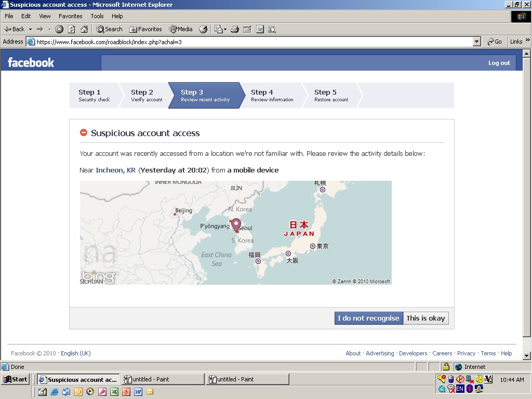This screenshot has width=532, height=399.
Task: Click the Help link in page footer
Action: (506, 353)
